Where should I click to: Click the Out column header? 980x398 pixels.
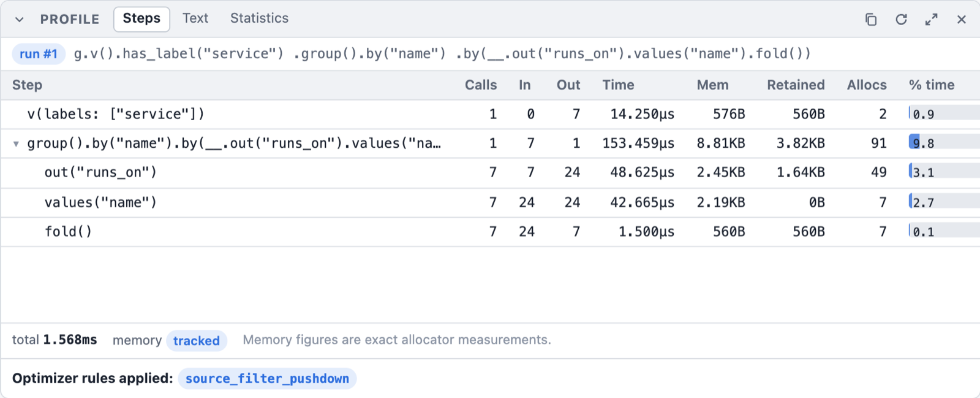tap(568, 85)
